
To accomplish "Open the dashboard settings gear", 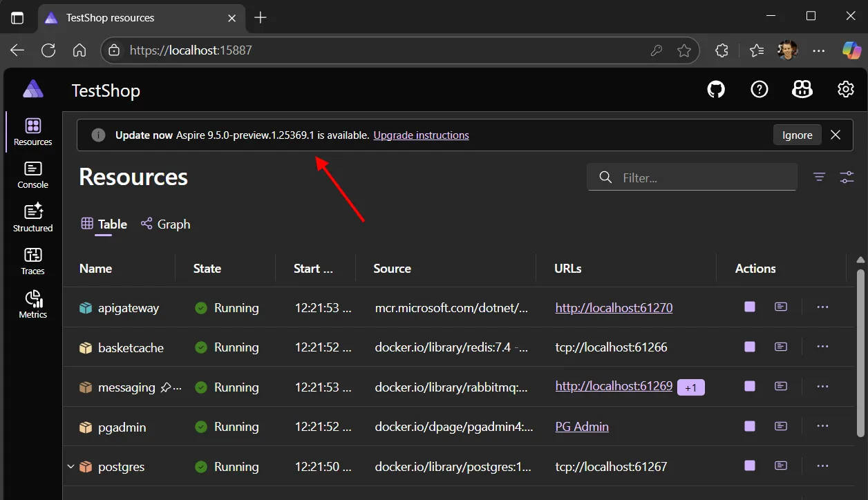I will tap(845, 89).
